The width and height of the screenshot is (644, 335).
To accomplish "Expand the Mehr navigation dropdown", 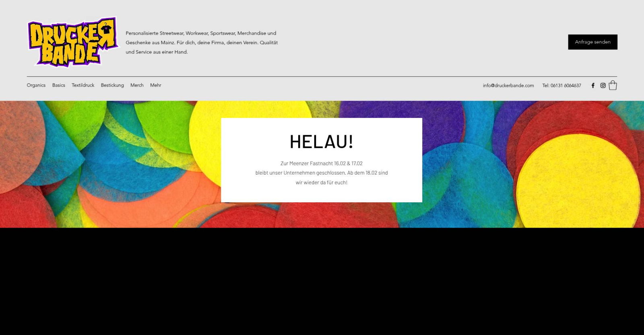I will (x=156, y=85).
